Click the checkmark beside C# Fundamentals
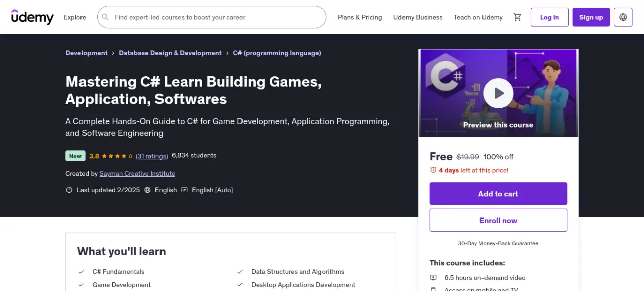The image size is (644, 291). point(81,272)
